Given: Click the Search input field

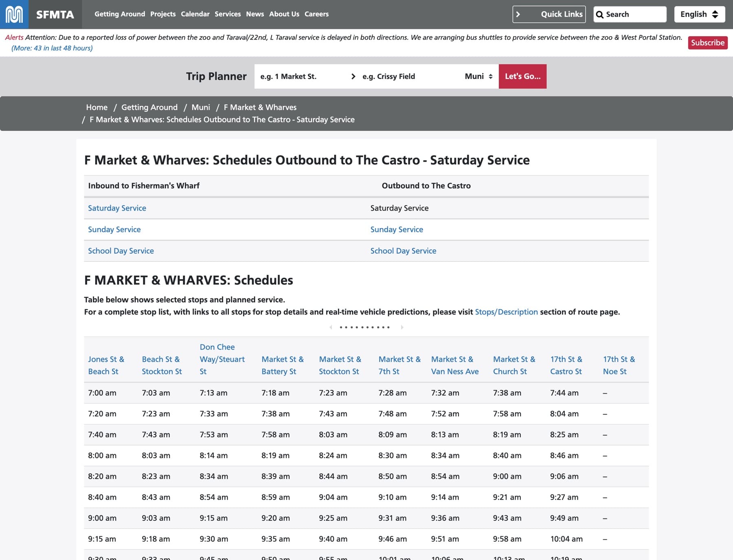Looking at the screenshot, I should pyautogui.click(x=630, y=14).
